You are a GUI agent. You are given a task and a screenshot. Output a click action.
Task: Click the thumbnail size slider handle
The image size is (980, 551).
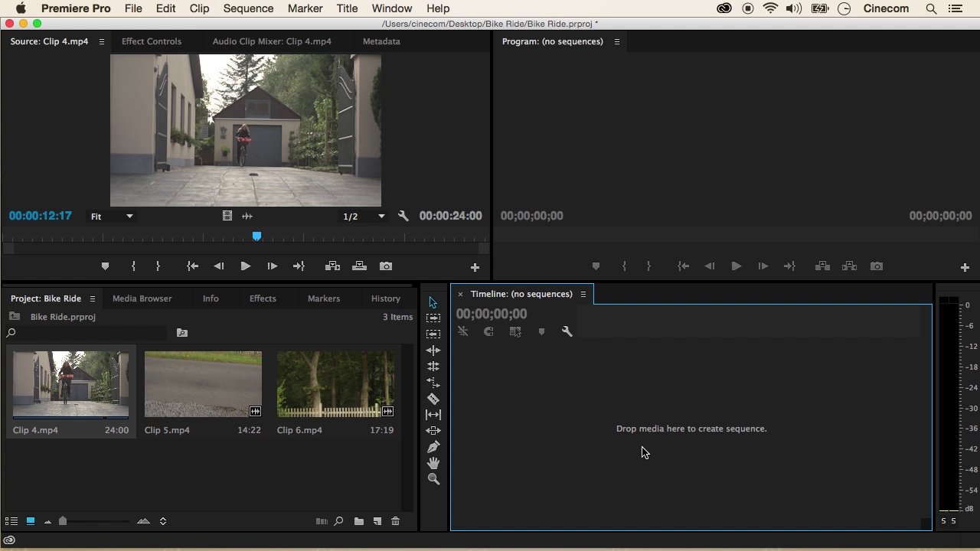63,521
